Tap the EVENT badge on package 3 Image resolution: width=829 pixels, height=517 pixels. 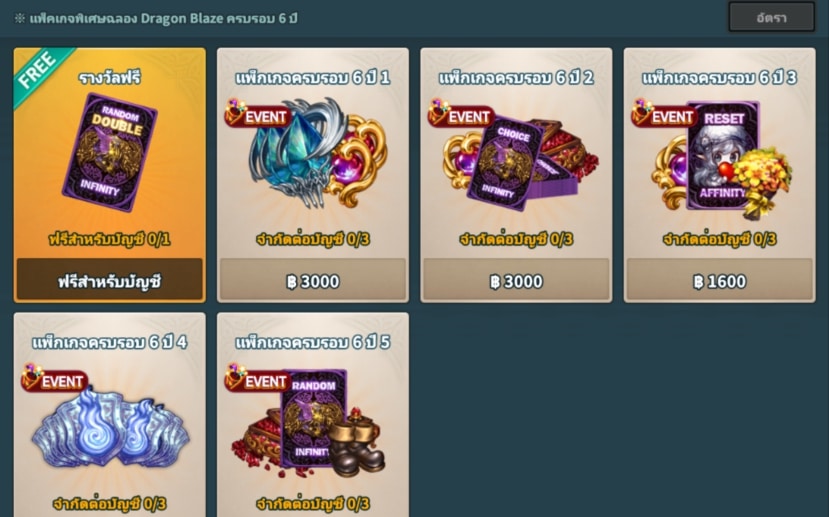[x=664, y=114]
